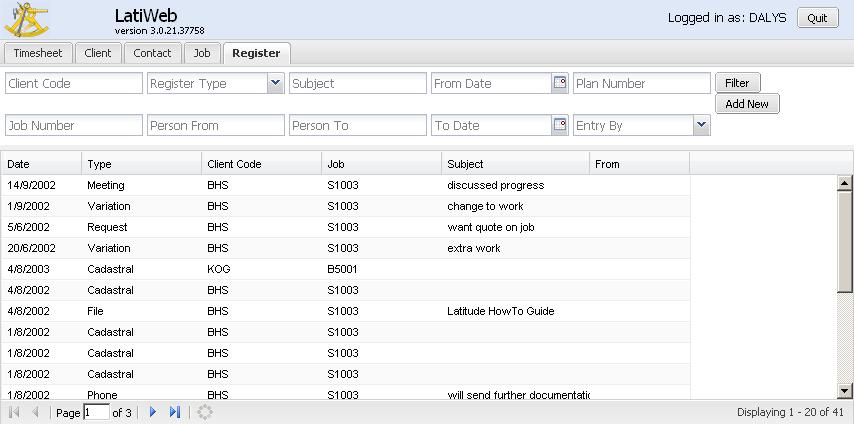Click the Client Code filter field

74,84
